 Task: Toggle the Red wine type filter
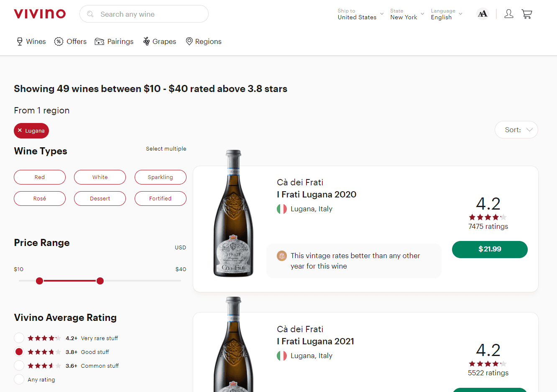point(40,177)
